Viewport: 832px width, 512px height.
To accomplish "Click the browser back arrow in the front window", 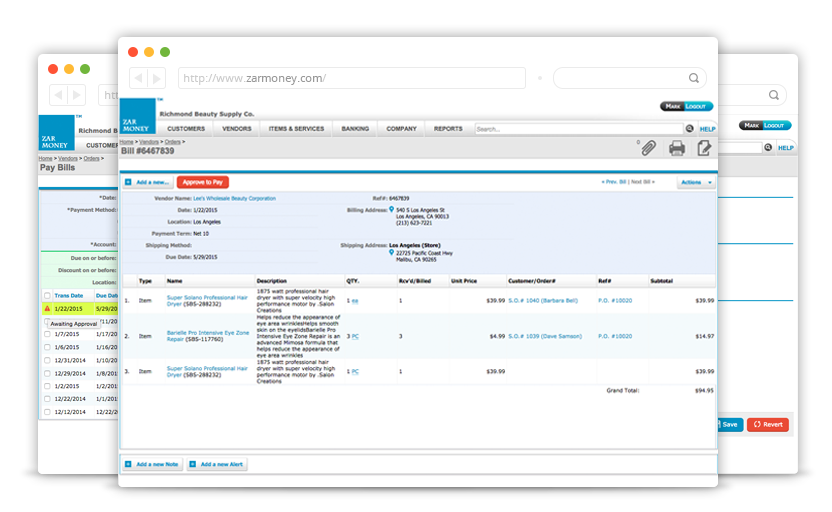I will pos(138,79).
